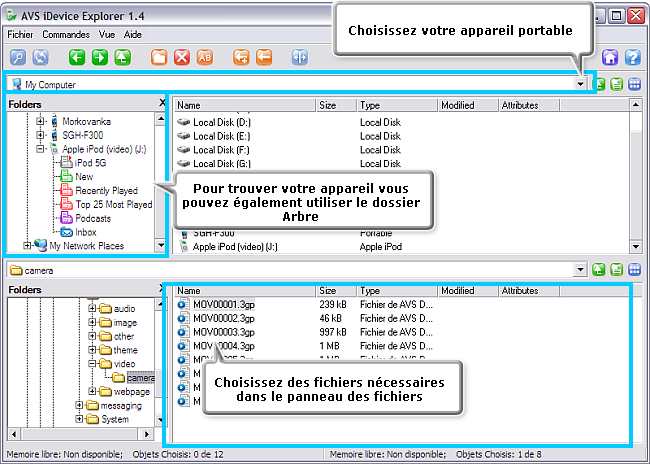
Task: Expand the Morkovanka device node
Action: click(x=40, y=121)
